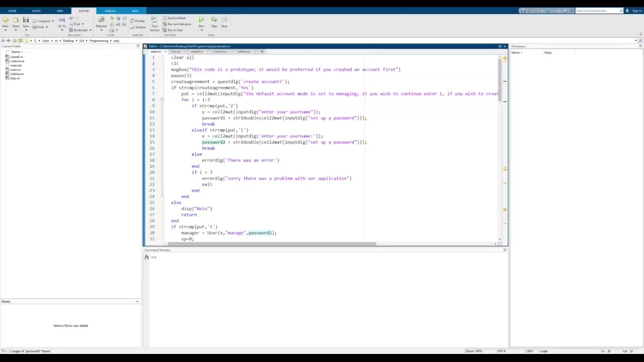Open the Editor panel actions menu

[500, 46]
